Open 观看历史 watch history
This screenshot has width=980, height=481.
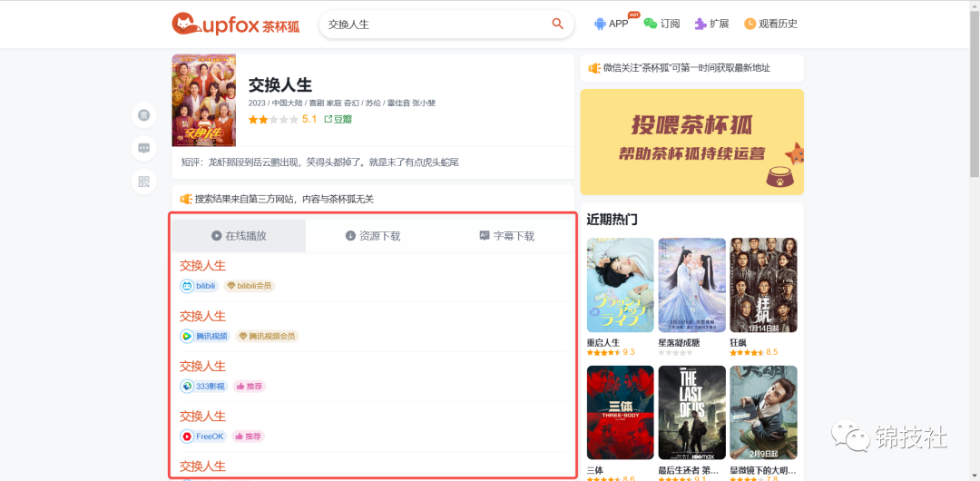[770, 24]
